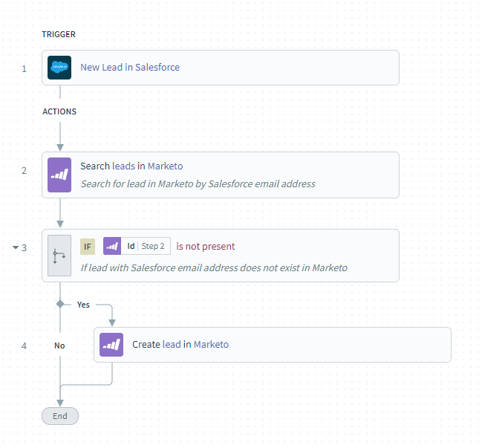
Task: Click the arrow leading into Create lead step
Action: point(112,320)
